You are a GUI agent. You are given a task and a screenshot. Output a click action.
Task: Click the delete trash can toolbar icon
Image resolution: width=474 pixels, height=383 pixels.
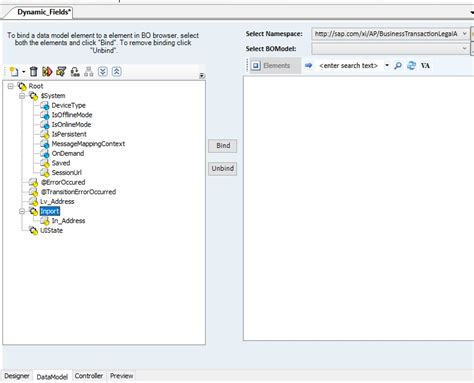pos(34,72)
